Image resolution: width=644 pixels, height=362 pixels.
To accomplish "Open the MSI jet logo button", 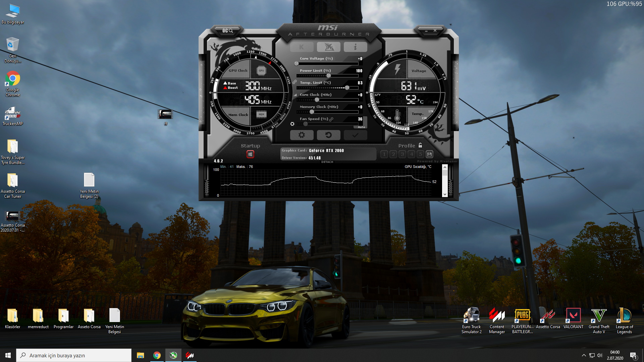I will tap(328, 47).
